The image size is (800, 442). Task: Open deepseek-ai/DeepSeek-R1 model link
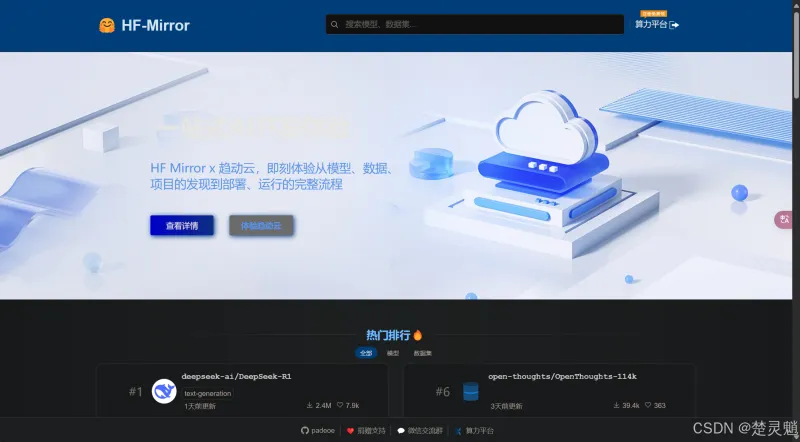pos(236,376)
